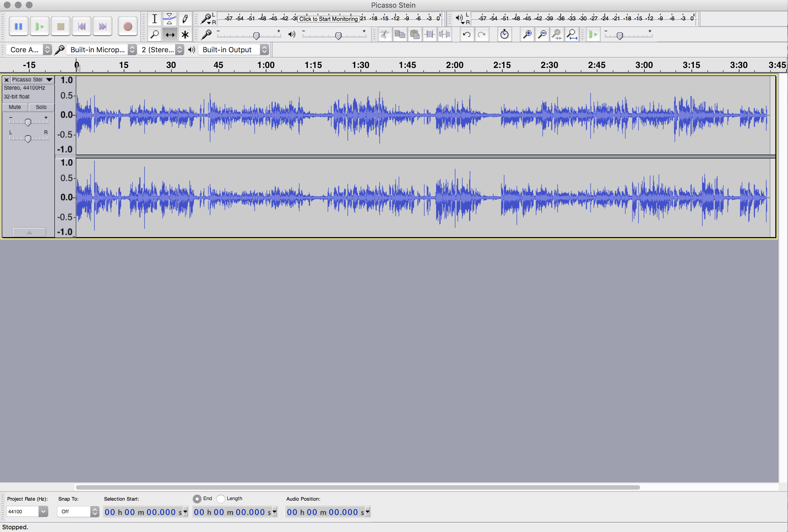Viewport: 788px width, 532px height.
Task: Open the 2 (Stereo) channels dropdown
Action: pyautogui.click(x=161, y=50)
